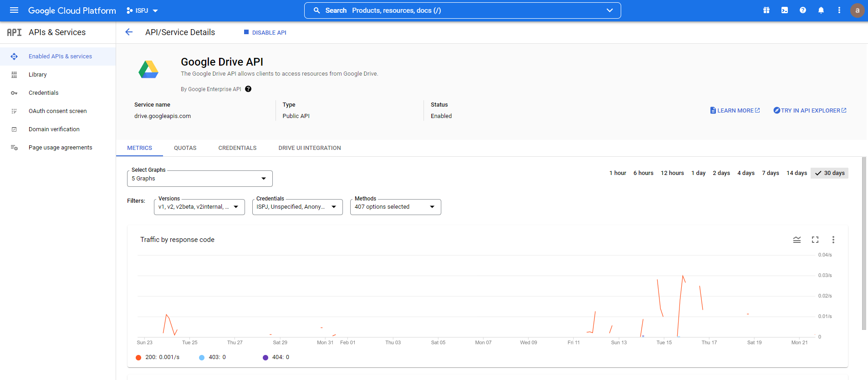Open the ISPJ project selector

click(x=142, y=10)
